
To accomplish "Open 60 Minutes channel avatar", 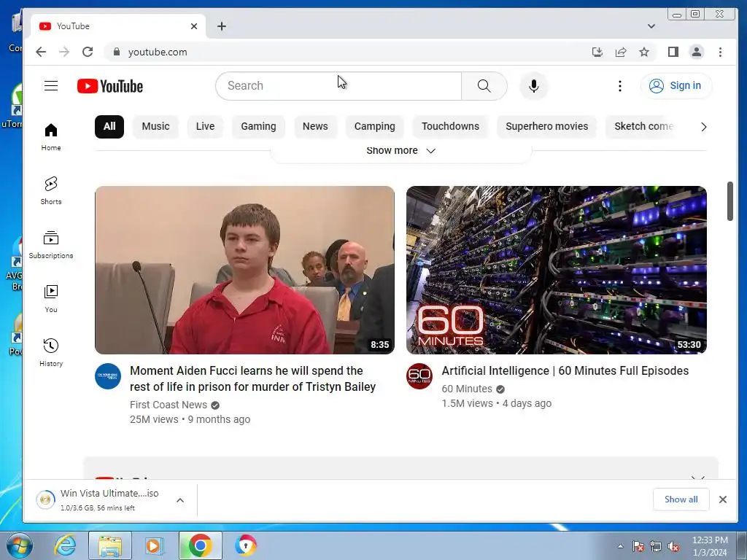I will (x=419, y=376).
